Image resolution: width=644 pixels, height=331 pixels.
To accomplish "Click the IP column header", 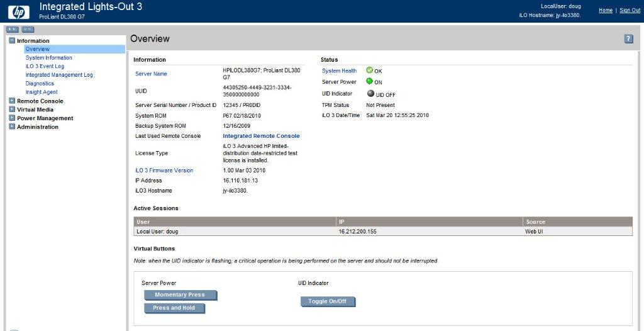I will [429, 222].
